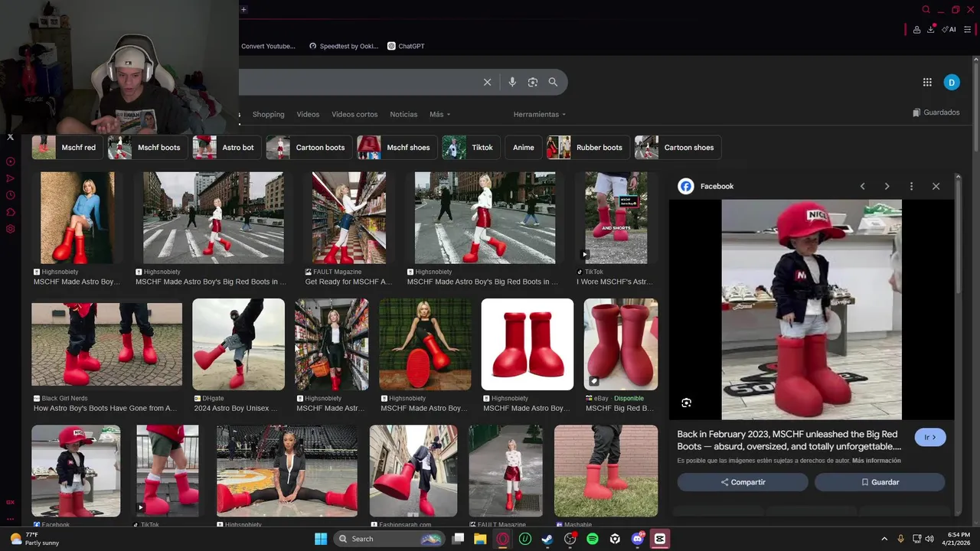Open Opera Easy Setup sliders icon
The width and height of the screenshot is (980, 551).
tap(968, 29)
